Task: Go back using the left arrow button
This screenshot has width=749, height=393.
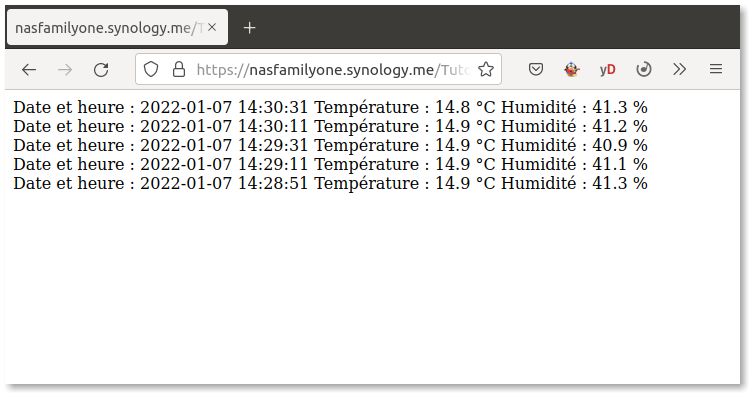Action: (x=29, y=70)
